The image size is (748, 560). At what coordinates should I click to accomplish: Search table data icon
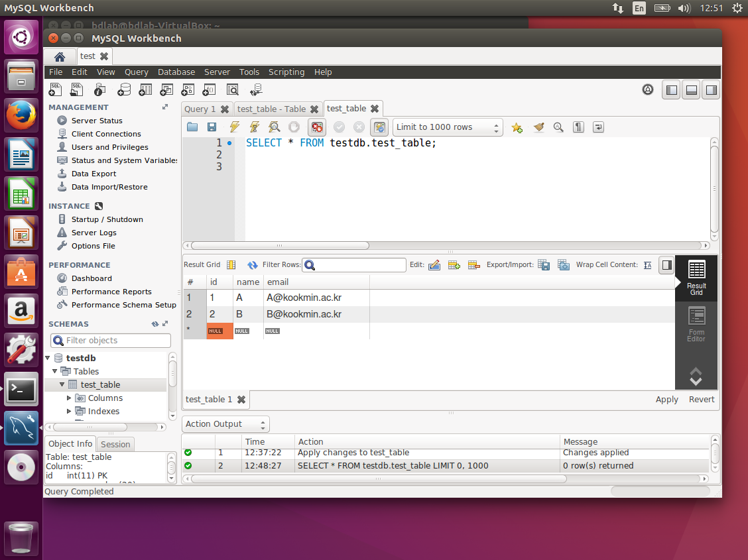pos(232,89)
